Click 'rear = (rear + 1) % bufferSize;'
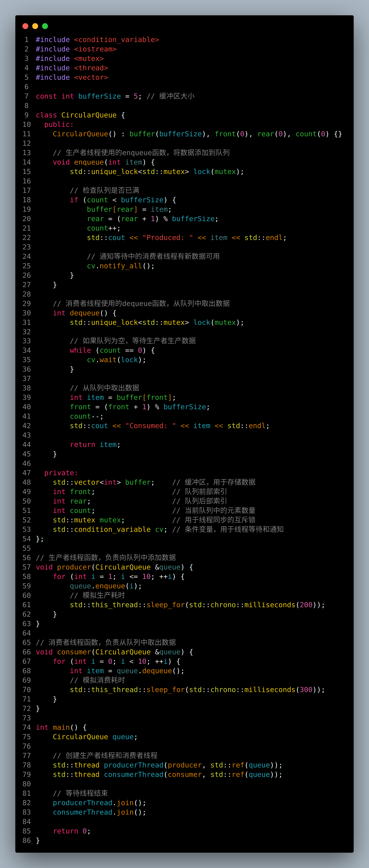The height and width of the screenshot is (868, 369). click(153, 219)
